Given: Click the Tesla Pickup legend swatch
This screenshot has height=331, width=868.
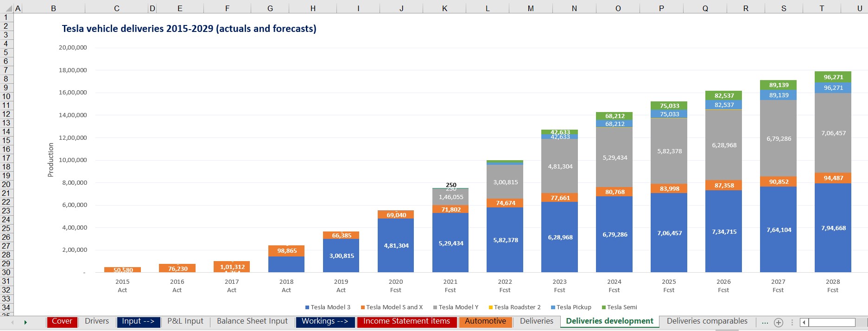Looking at the screenshot, I should 553,307.
